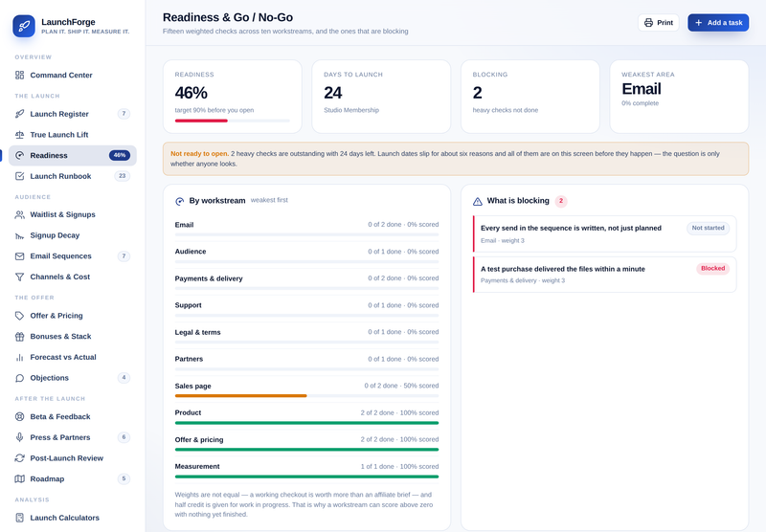
Task: Click the Forecast vs Actual bar chart icon
Action: (19, 357)
